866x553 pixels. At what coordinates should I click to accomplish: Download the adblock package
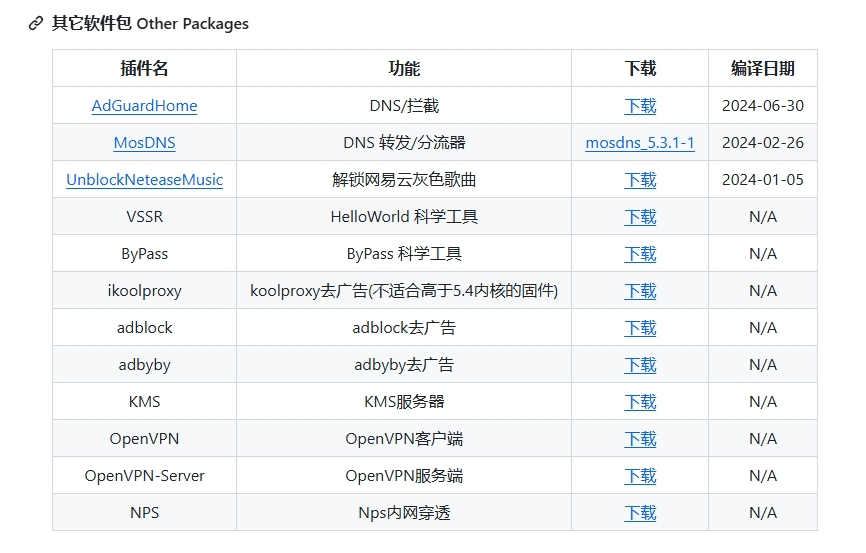pyautogui.click(x=640, y=328)
